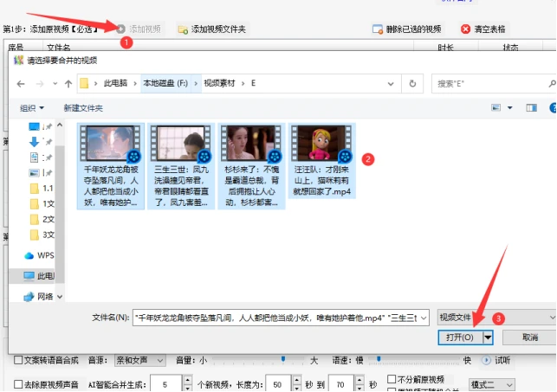Enable 文案转语音合成 checkbox
Viewport: 557px width, 392px height.
pos(18,361)
